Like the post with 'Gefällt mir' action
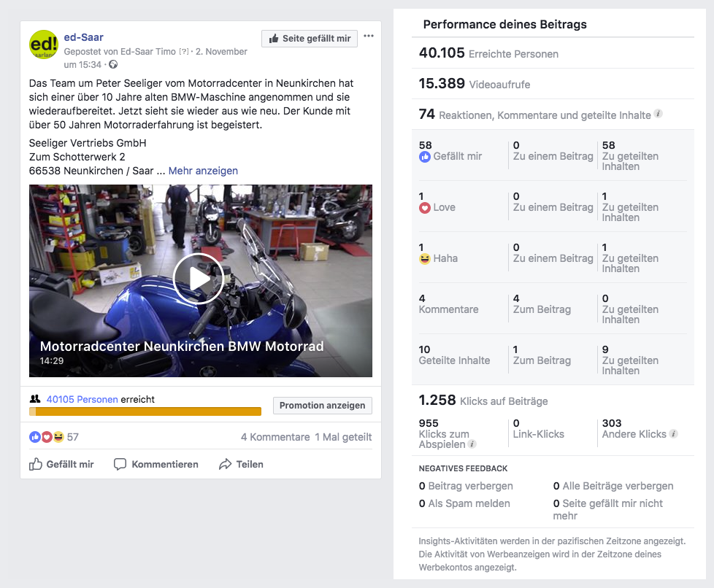The width and height of the screenshot is (714, 588). [x=61, y=464]
